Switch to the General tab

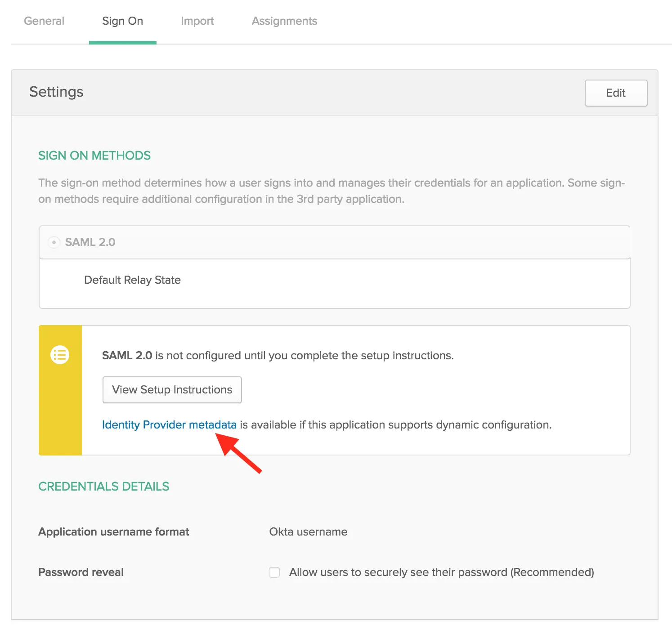click(x=44, y=21)
